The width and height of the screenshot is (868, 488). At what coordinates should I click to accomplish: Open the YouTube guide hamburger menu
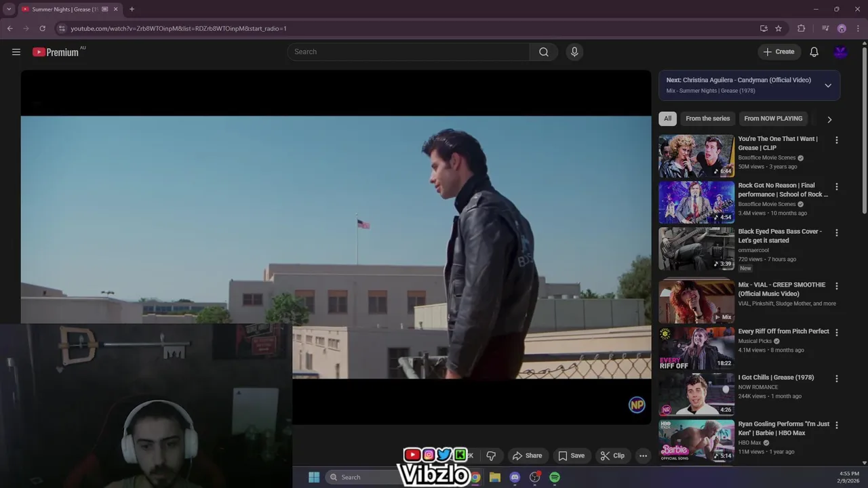pyautogui.click(x=16, y=52)
